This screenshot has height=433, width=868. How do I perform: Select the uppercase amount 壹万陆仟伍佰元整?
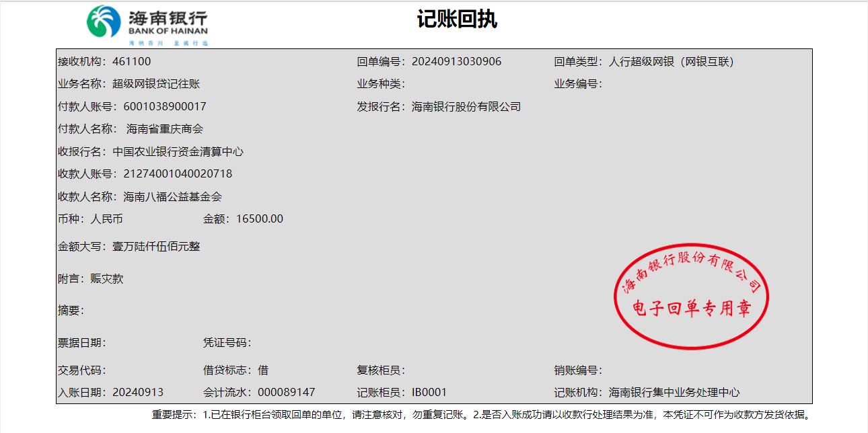(x=156, y=246)
